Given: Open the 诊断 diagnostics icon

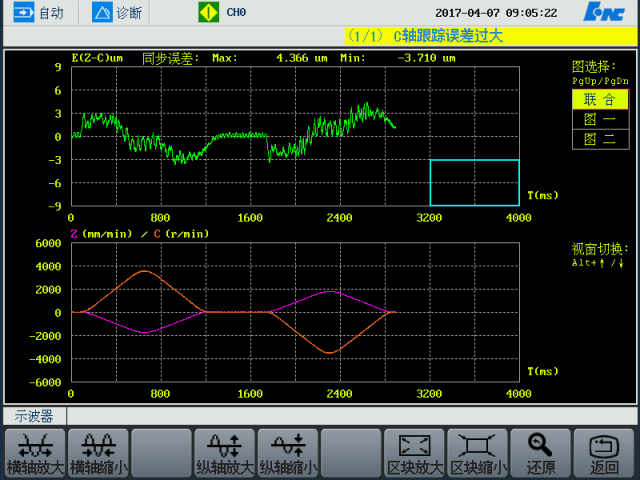Looking at the screenshot, I should (x=102, y=13).
